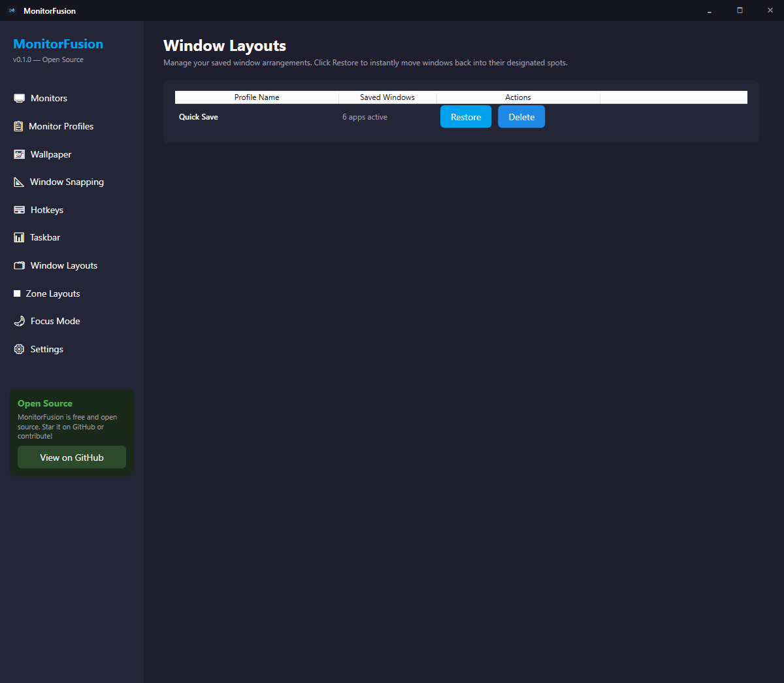Go to the Window Snapping section
This screenshot has width=784, height=683.
67,182
